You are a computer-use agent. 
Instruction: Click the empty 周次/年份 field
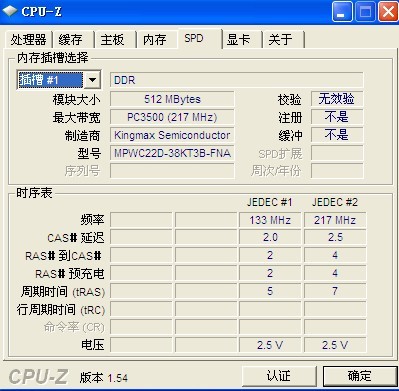point(337,171)
